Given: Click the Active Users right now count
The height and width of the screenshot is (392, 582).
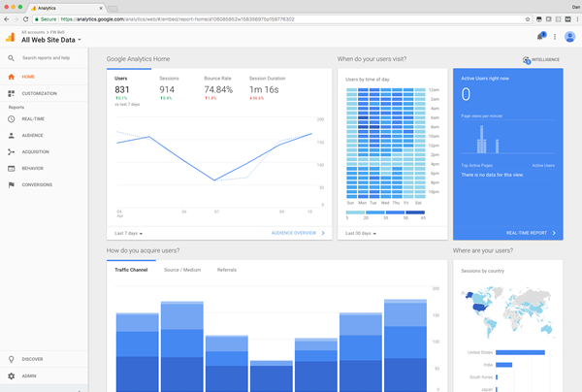Looking at the screenshot, I should (x=466, y=94).
